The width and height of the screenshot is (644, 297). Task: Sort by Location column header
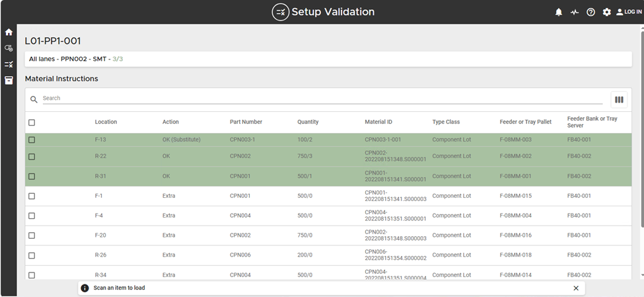coord(106,122)
